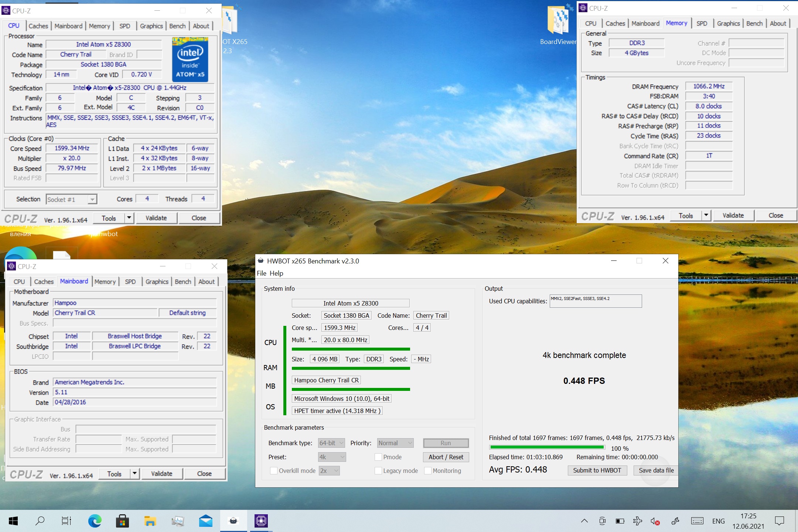The width and height of the screenshot is (798, 532).
Task: Click DRAM Frequency 1066.2 MHz value
Action: point(709,86)
